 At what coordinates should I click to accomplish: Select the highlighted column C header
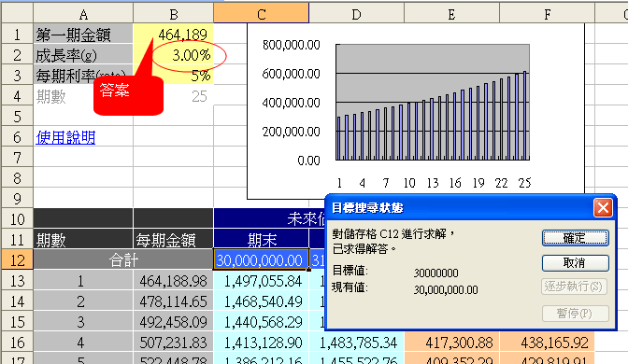click(261, 14)
